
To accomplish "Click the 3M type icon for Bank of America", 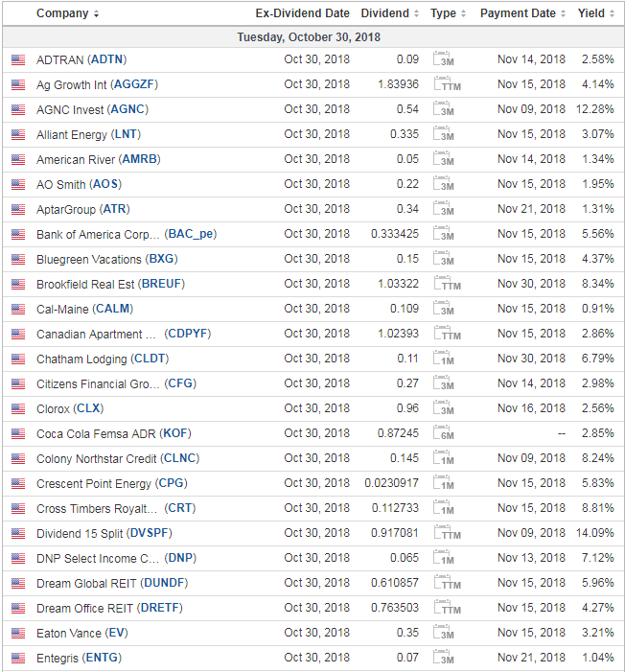I will pos(443,234).
